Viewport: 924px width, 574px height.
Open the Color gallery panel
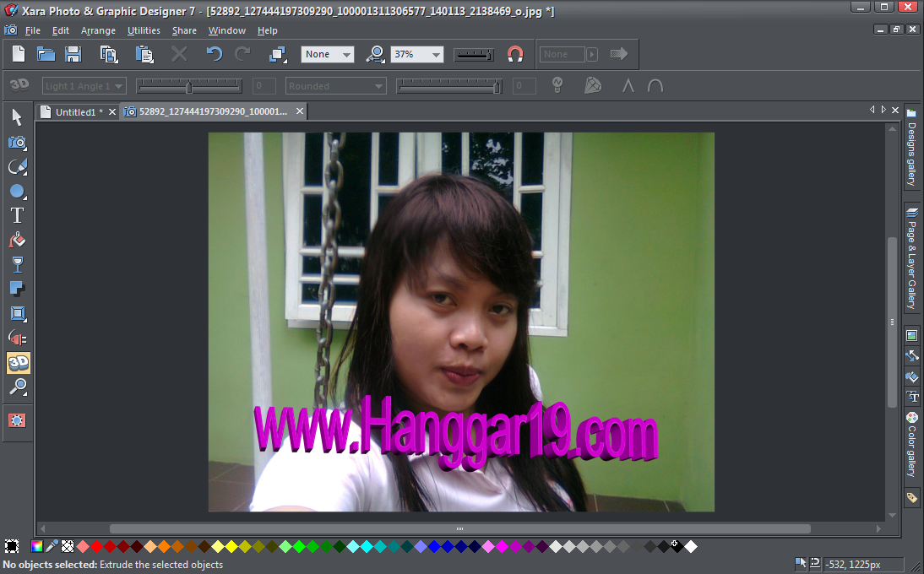[911, 445]
